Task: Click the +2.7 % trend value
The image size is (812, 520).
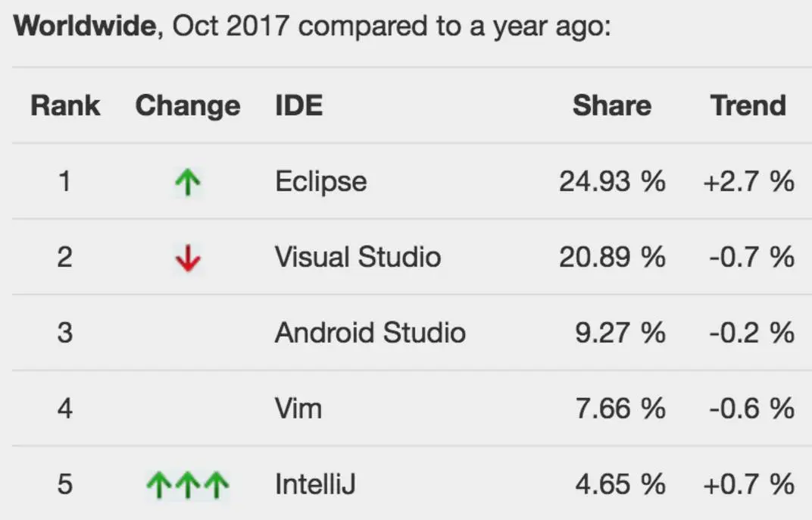Action: (x=748, y=182)
